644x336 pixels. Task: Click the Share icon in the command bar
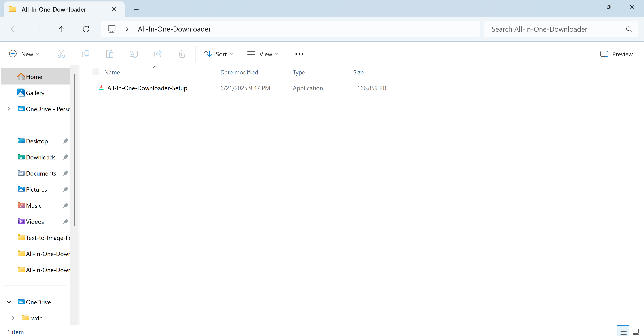click(x=158, y=54)
